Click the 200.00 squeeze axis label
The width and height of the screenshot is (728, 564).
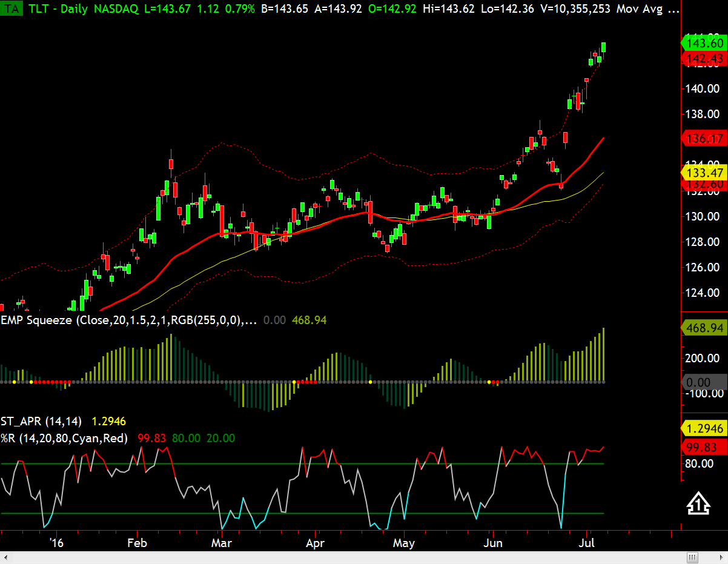click(704, 357)
